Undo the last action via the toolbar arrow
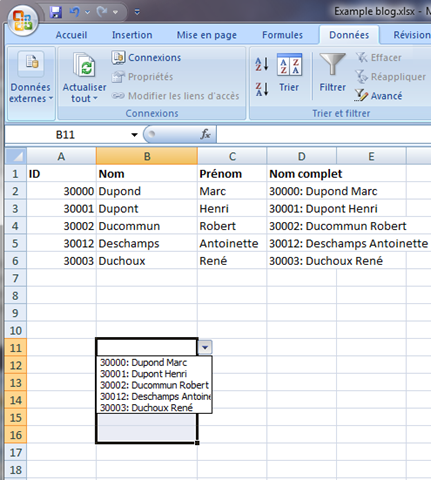The height and width of the screenshot is (480, 431). coord(74,12)
